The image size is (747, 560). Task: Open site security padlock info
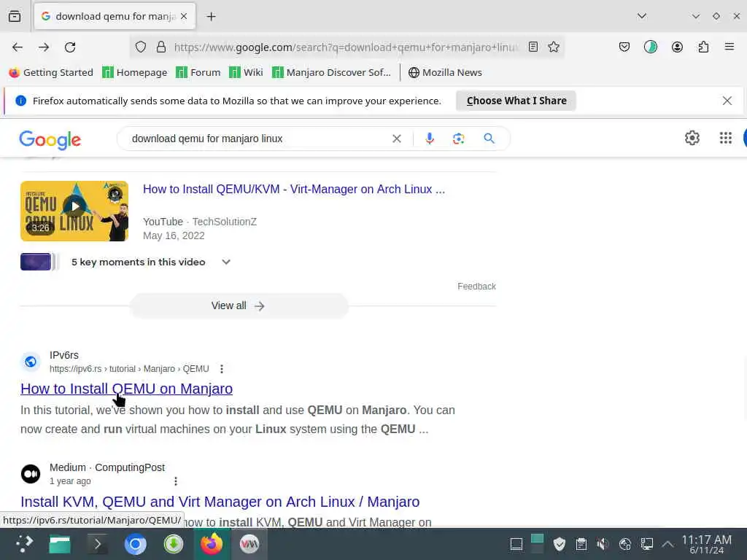[161, 47]
